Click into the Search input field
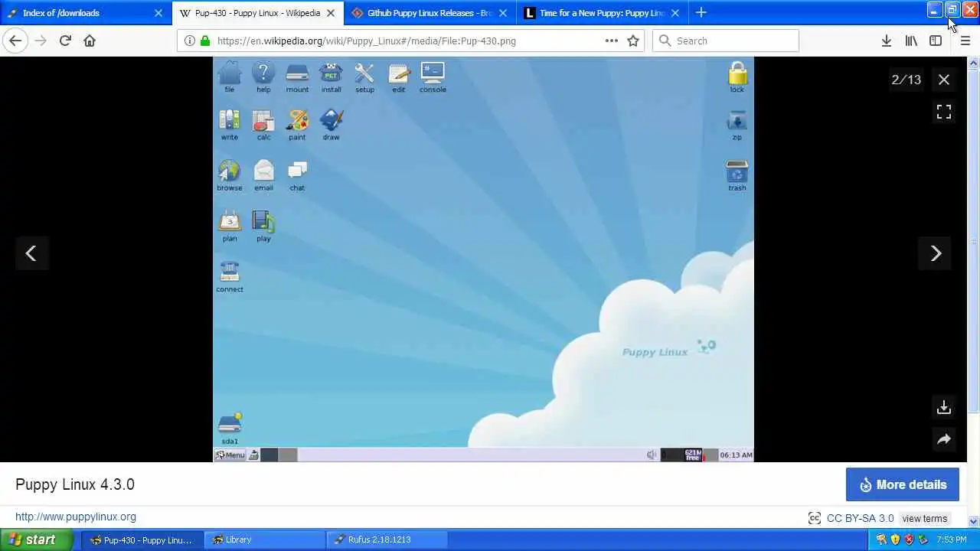This screenshot has width=980, height=551. pos(725,41)
